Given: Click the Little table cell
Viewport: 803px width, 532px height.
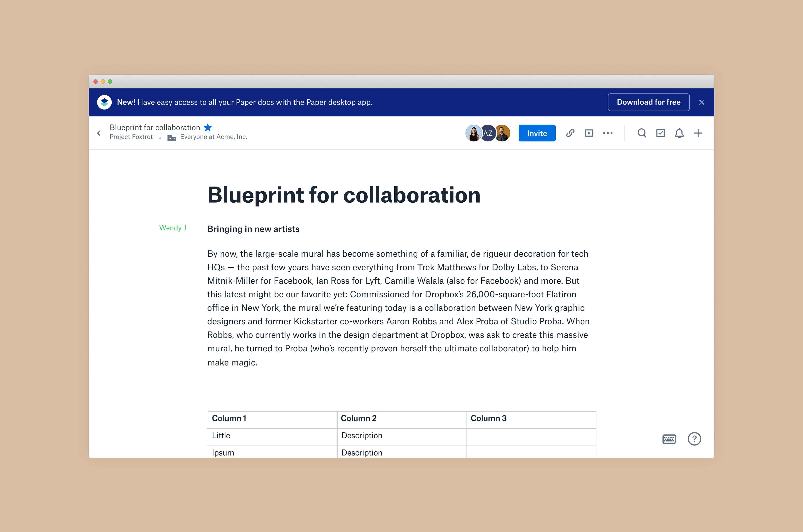Looking at the screenshot, I should pos(272,437).
